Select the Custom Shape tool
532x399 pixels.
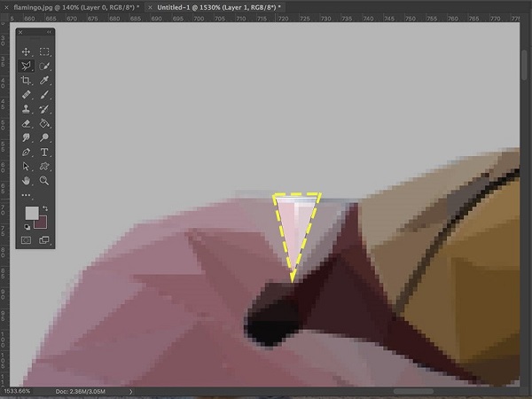[x=44, y=167]
